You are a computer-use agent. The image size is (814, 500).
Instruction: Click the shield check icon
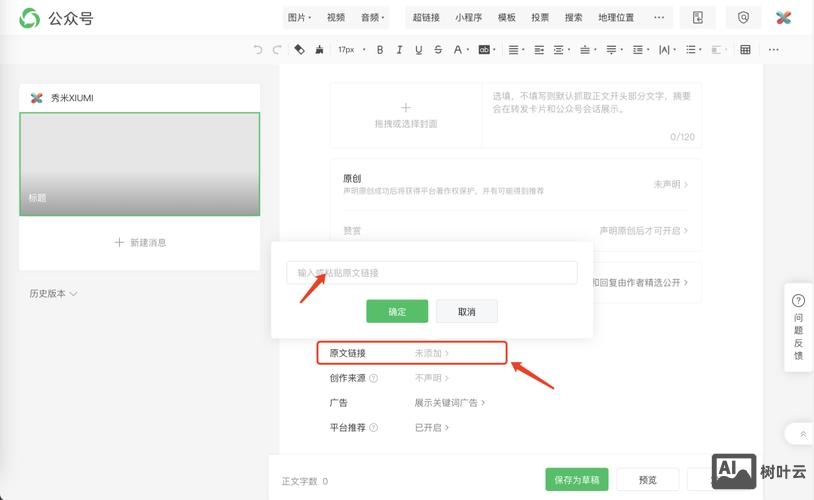click(743, 18)
